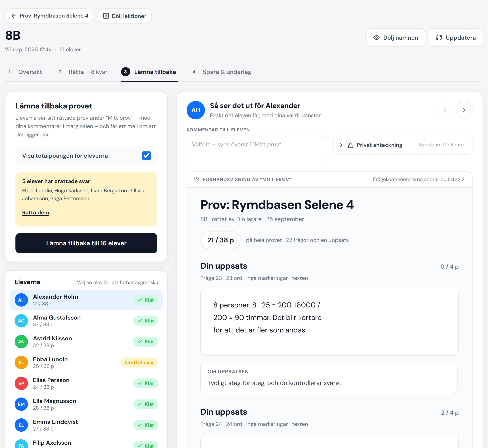
Task: Click Lämna tillbaka till 16 elever button
Action: click(x=86, y=243)
